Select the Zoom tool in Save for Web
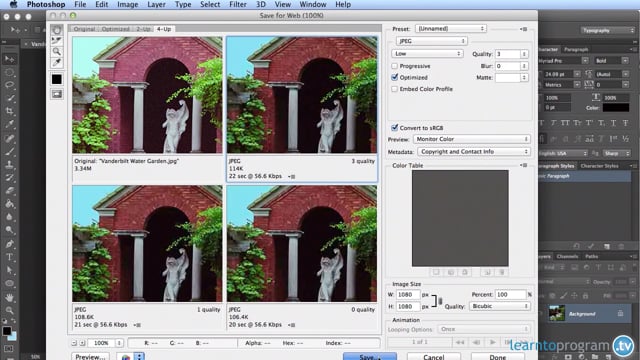The image size is (640, 360). click(57, 51)
